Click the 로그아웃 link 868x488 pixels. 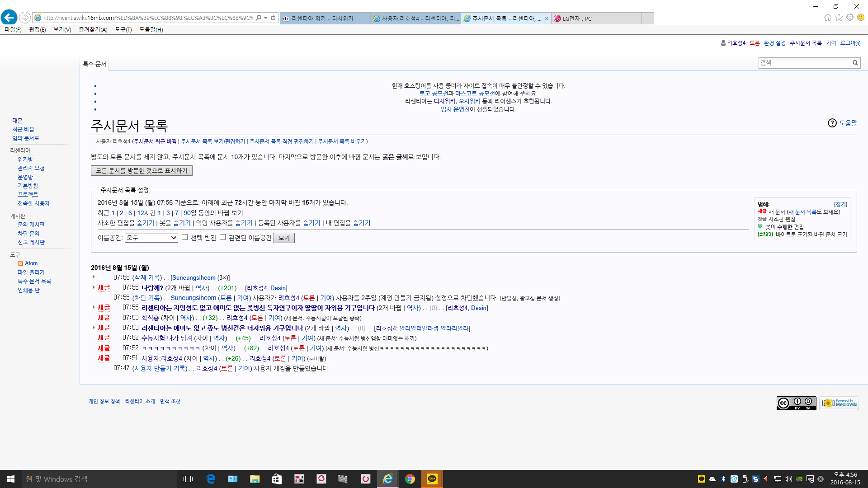tap(850, 43)
